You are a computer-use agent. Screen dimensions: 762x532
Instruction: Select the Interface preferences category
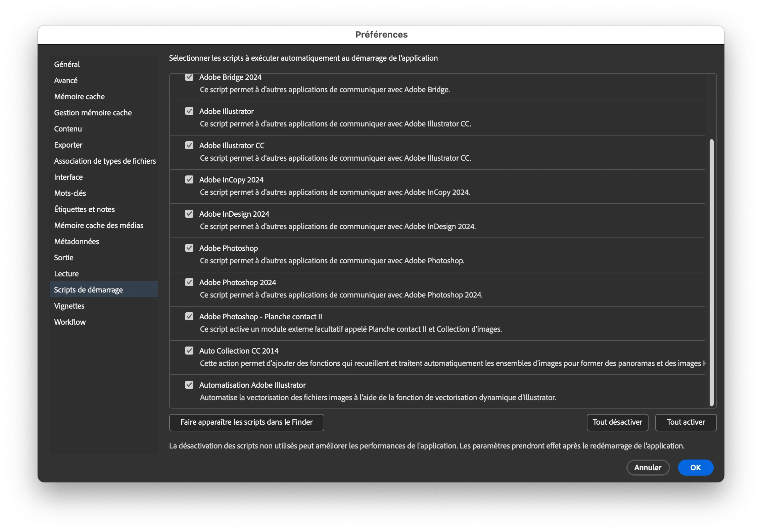[x=68, y=177]
